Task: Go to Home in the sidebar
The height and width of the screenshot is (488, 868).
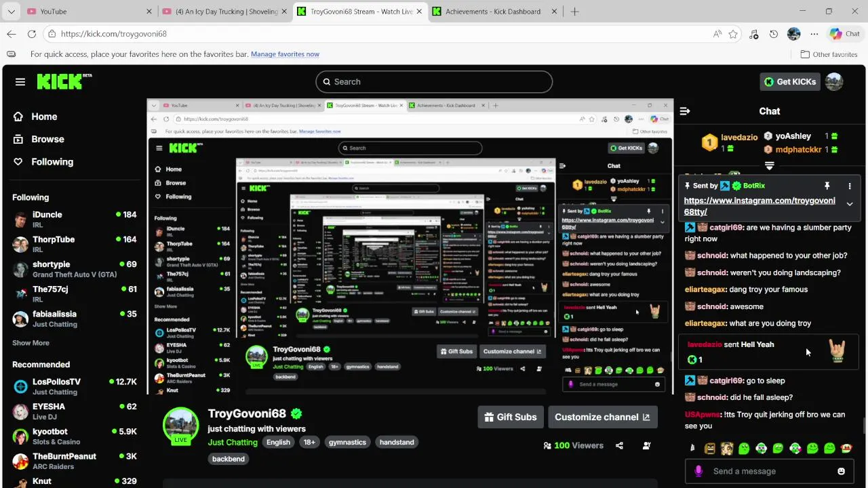Action: 35,117
